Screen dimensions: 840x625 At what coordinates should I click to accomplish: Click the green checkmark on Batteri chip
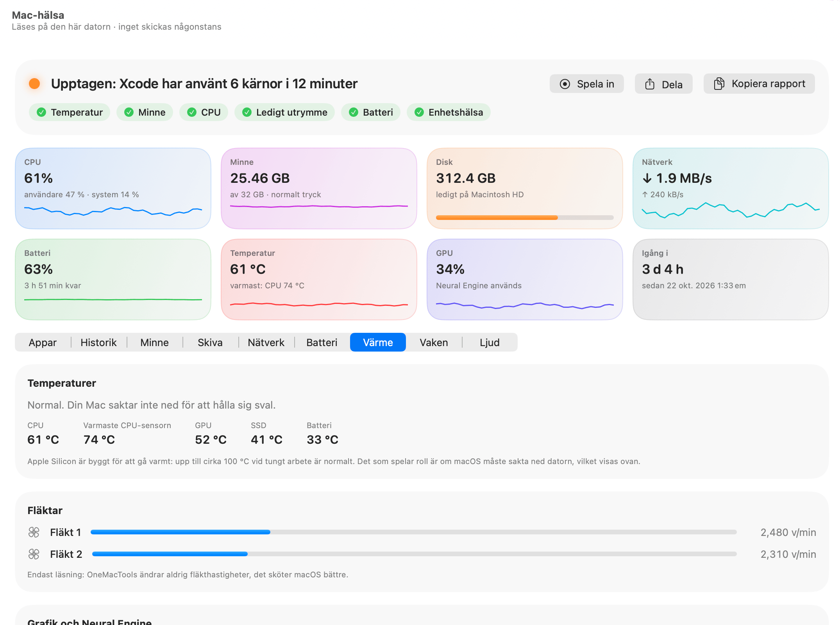pos(354,112)
